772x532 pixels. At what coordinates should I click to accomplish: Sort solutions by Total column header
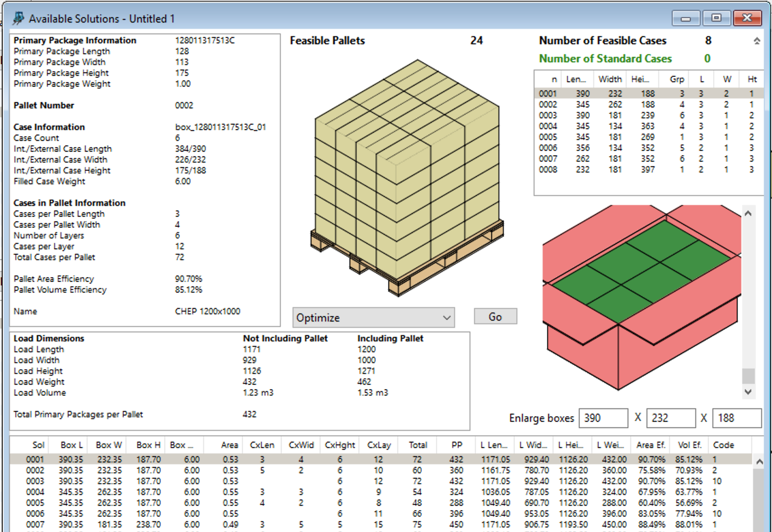[418, 445]
